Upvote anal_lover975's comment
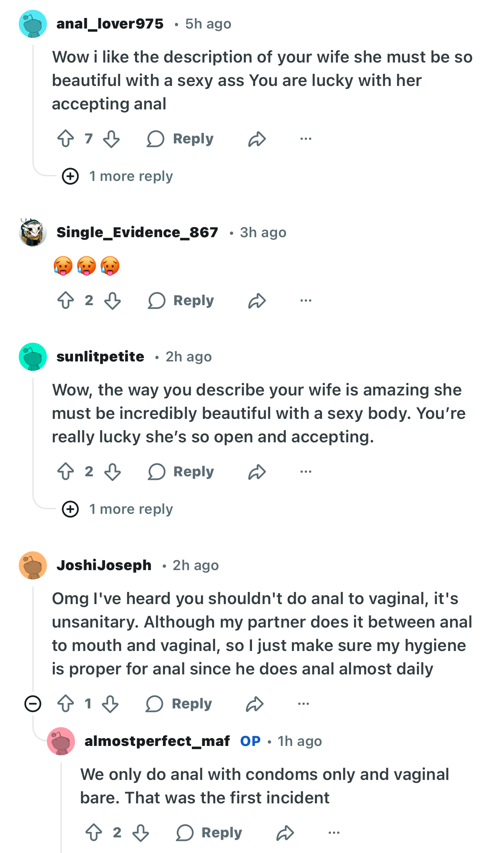Screen dimensions: 504x853 pyautogui.click(x=66, y=139)
